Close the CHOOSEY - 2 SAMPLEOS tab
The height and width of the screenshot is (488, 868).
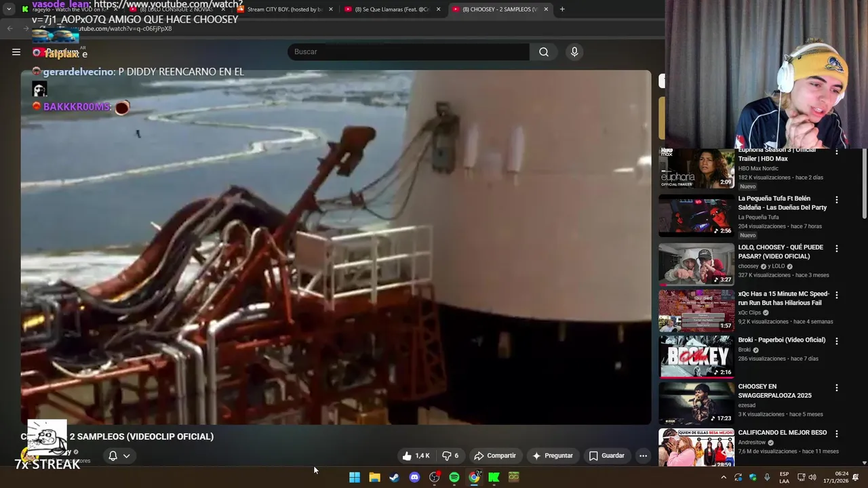[546, 9]
